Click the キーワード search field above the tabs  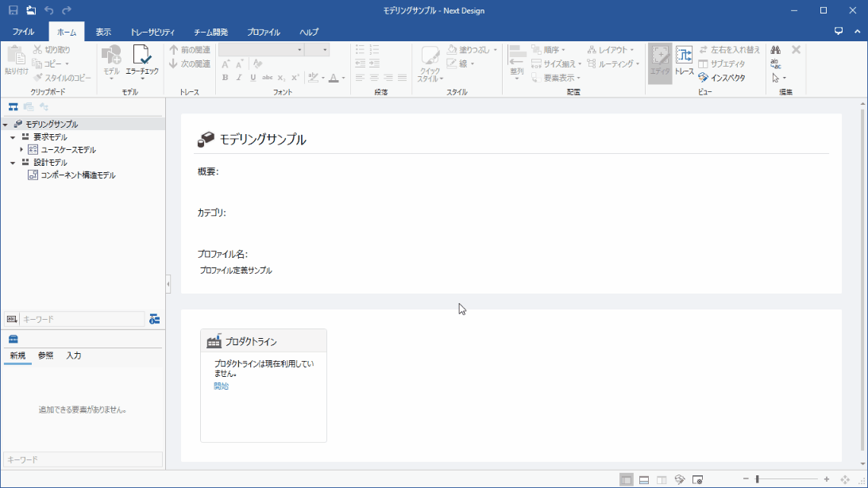coord(81,319)
